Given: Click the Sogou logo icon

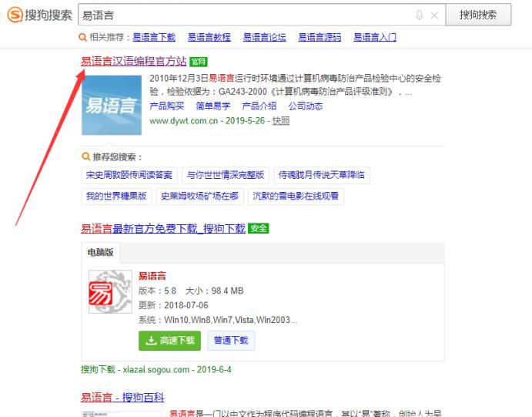Looking at the screenshot, I should pyautogui.click(x=15, y=15).
